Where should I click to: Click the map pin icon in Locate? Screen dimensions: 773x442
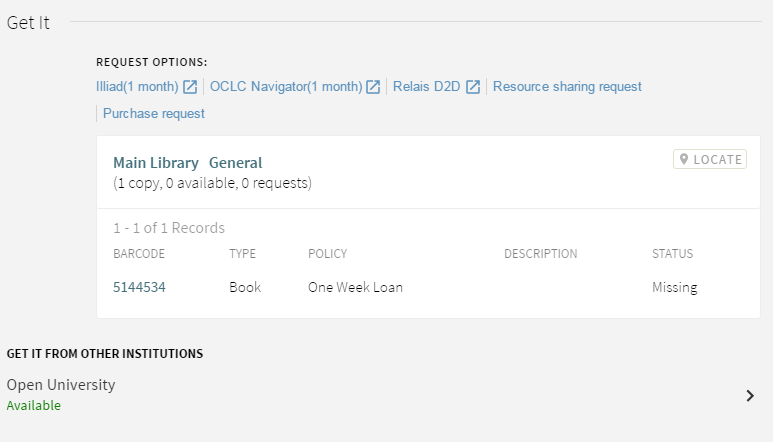tap(685, 160)
